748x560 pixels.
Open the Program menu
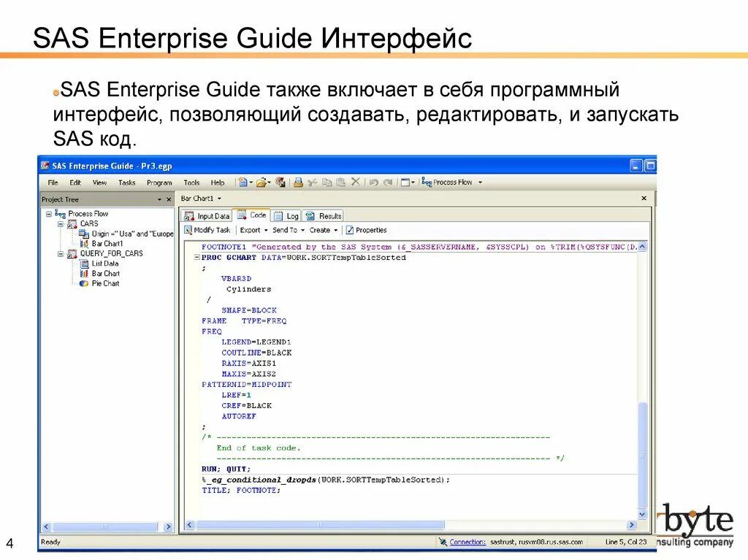tap(159, 183)
